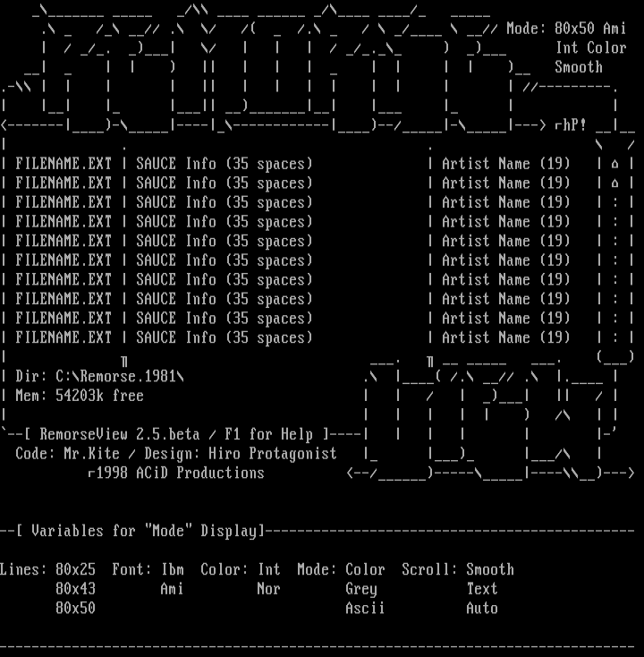The width and height of the screenshot is (644, 657).
Task: Choose the Ibm font option
Action: point(172,570)
